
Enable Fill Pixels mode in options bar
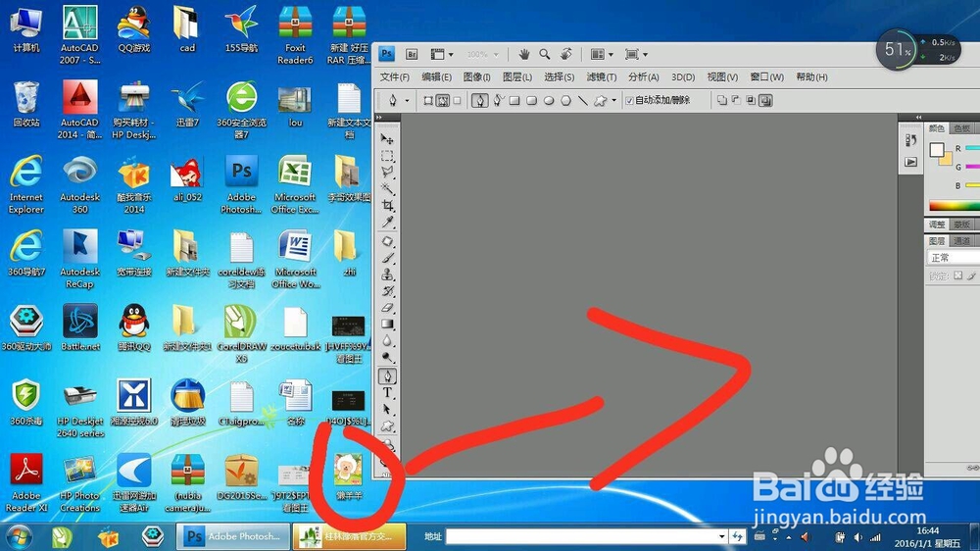pos(457,101)
